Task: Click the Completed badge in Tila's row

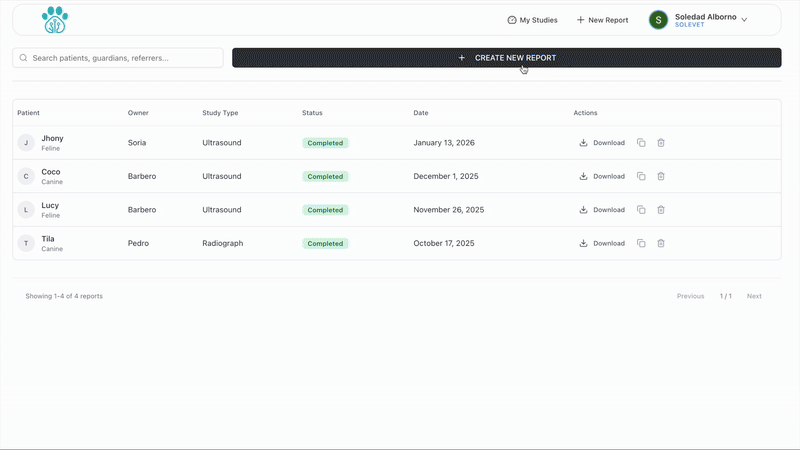Action: (325, 243)
